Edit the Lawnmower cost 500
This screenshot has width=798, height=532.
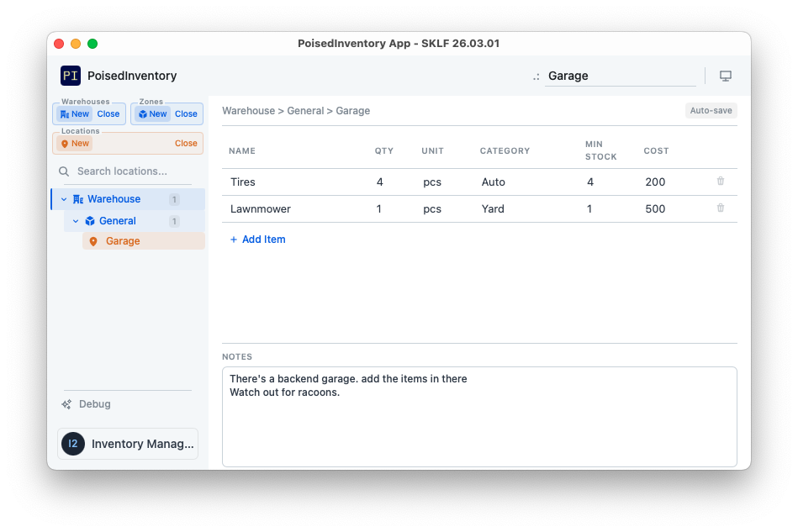(x=655, y=209)
